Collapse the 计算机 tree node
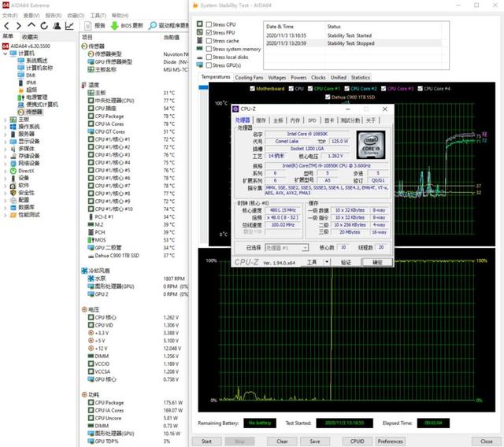504x447 pixels. click(x=6, y=54)
